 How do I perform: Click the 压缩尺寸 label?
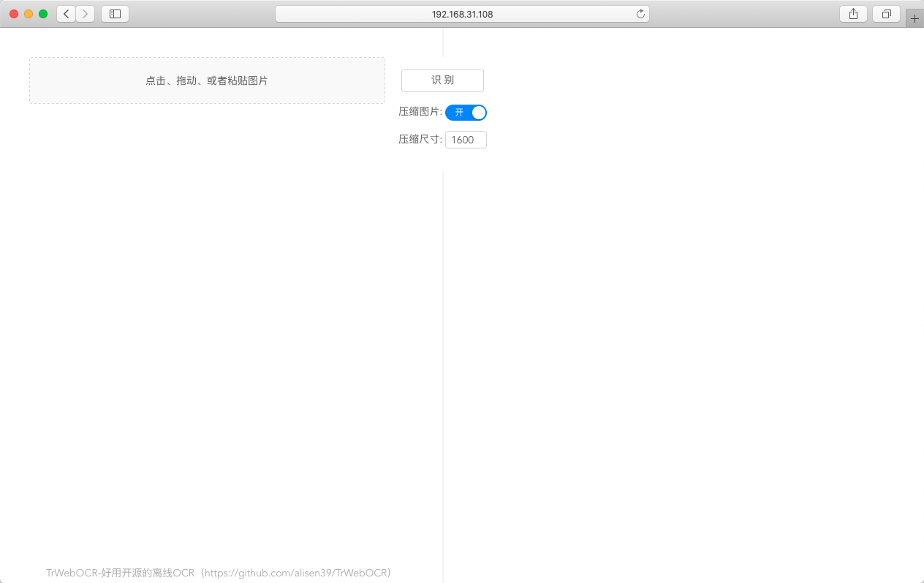tap(420, 140)
